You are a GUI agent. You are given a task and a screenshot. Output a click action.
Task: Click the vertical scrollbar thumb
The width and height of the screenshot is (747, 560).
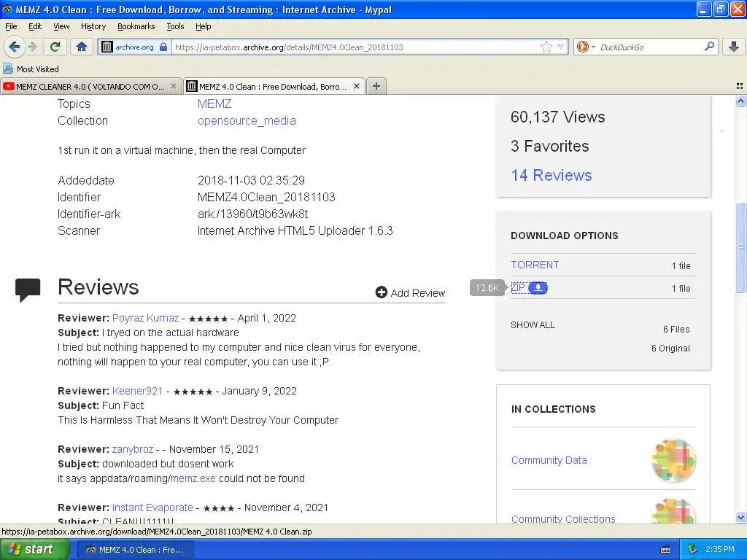click(740, 248)
